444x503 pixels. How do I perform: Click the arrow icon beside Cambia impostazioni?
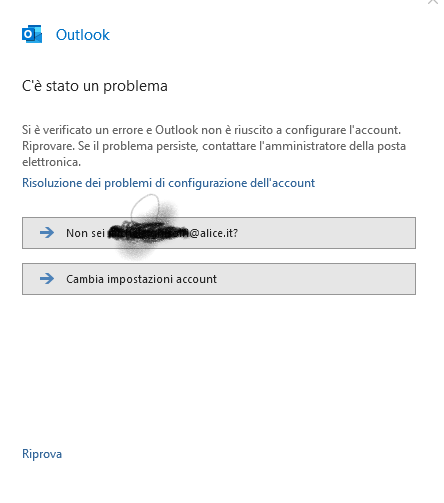tap(47, 278)
